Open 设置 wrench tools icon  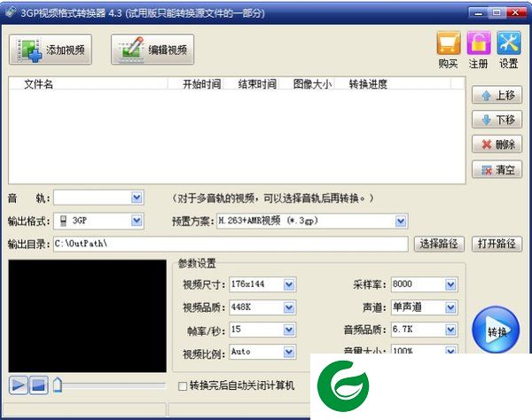point(509,43)
